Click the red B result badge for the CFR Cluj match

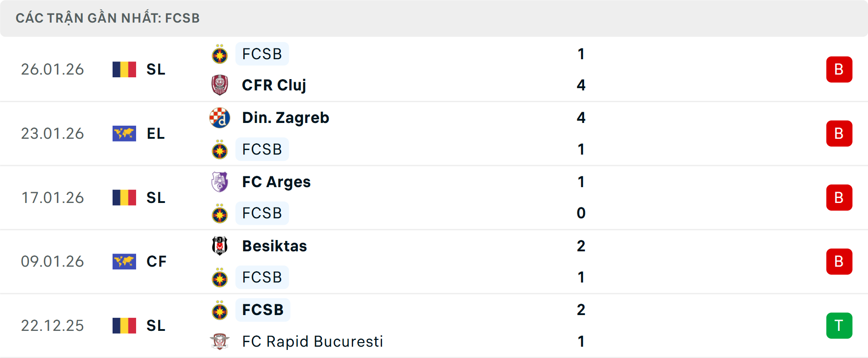[x=839, y=69]
